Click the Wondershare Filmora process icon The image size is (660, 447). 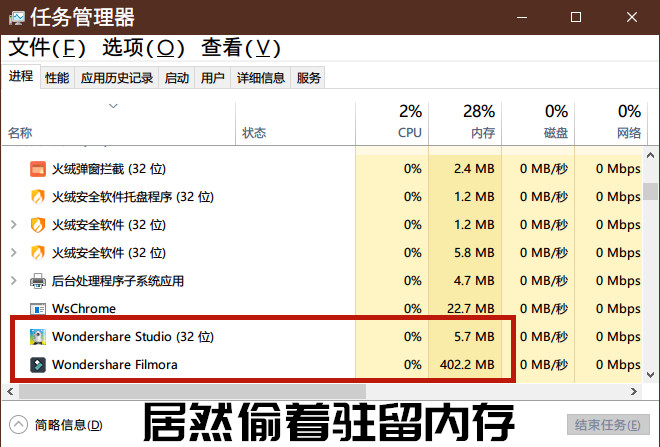(x=38, y=365)
